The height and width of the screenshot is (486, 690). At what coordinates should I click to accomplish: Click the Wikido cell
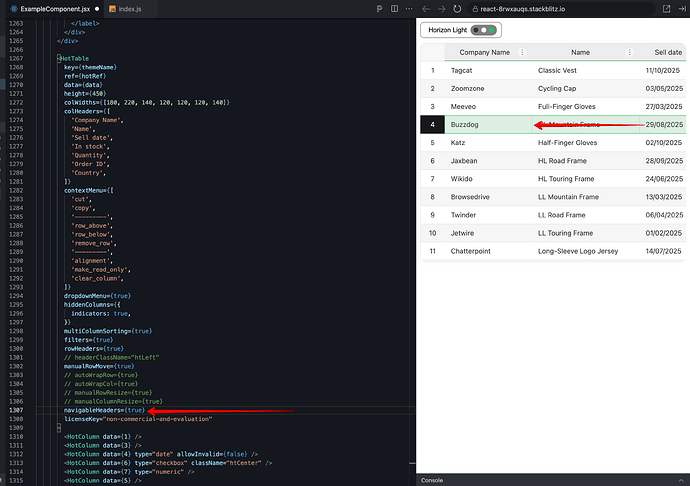pyautogui.click(x=488, y=179)
